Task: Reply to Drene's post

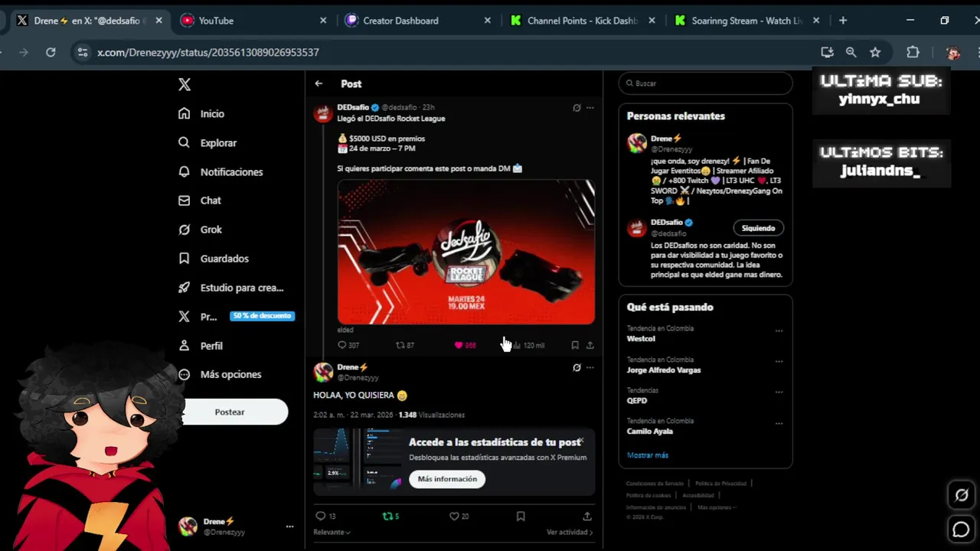Action: (x=321, y=516)
